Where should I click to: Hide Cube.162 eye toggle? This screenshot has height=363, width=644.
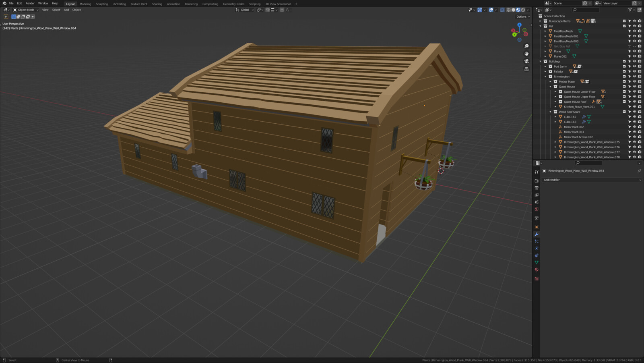(x=634, y=117)
